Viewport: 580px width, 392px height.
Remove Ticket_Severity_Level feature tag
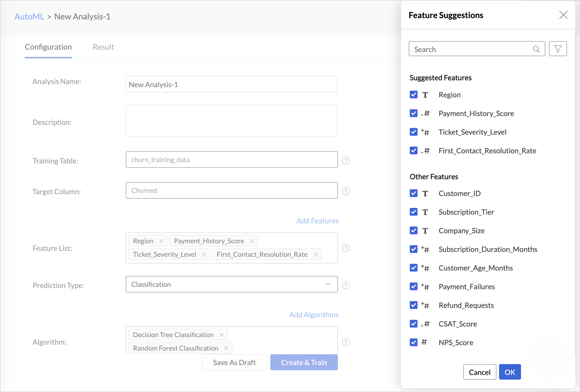coord(204,254)
